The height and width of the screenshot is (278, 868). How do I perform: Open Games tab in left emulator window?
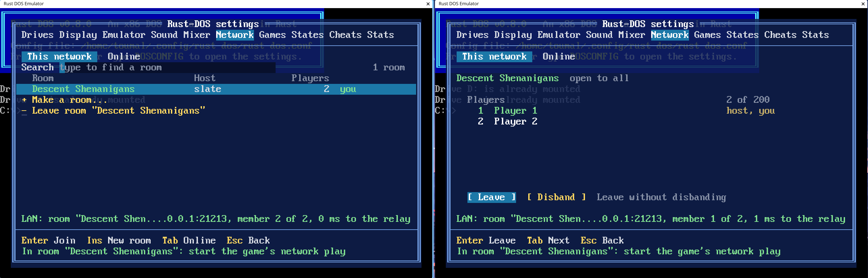click(273, 35)
